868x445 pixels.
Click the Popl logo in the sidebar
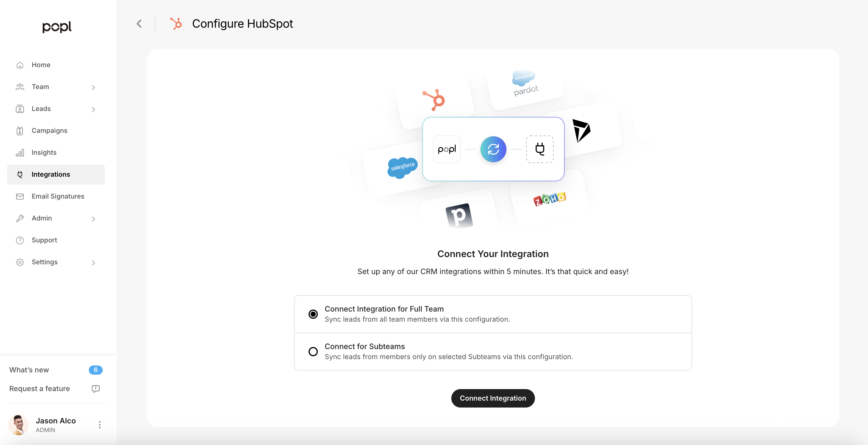(57, 27)
